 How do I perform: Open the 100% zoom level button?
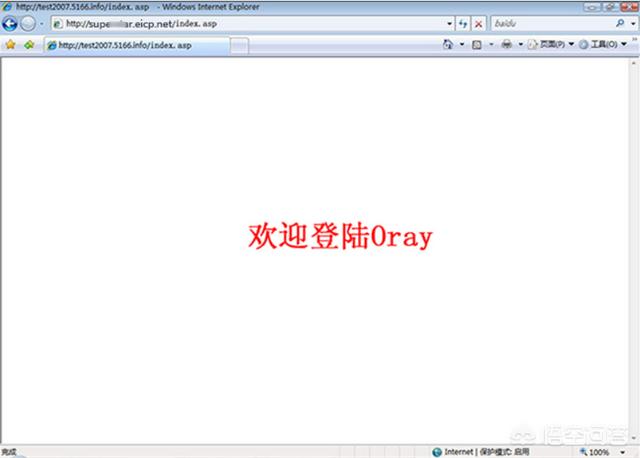[x=595, y=452]
